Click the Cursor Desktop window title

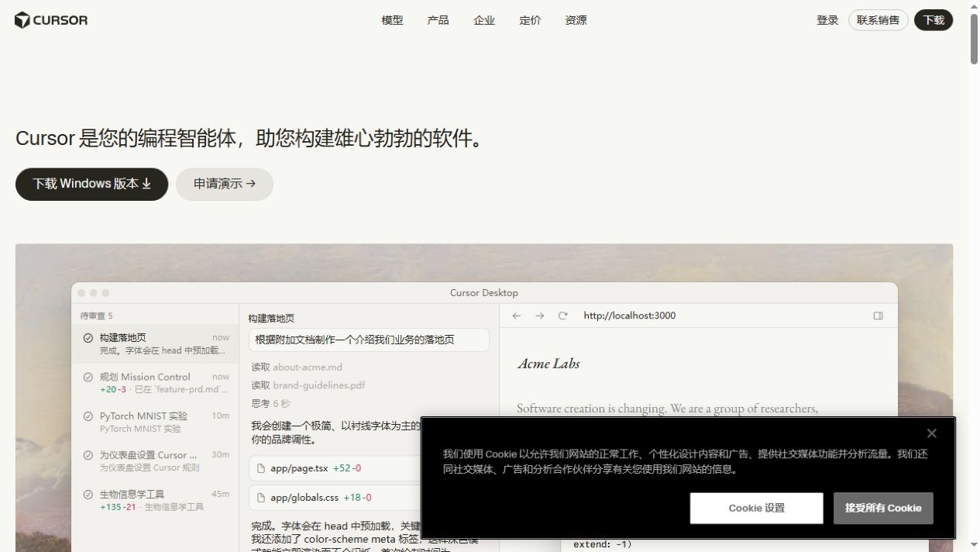pos(484,292)
